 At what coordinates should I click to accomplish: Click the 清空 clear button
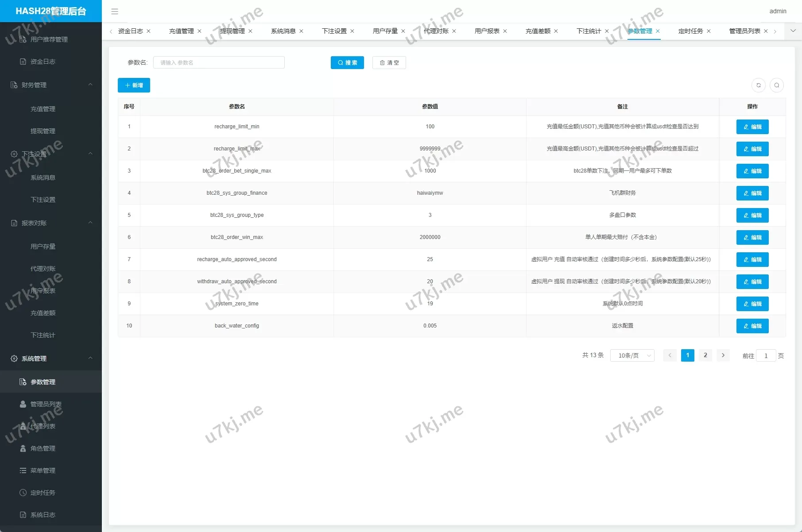tap(389, 63)
